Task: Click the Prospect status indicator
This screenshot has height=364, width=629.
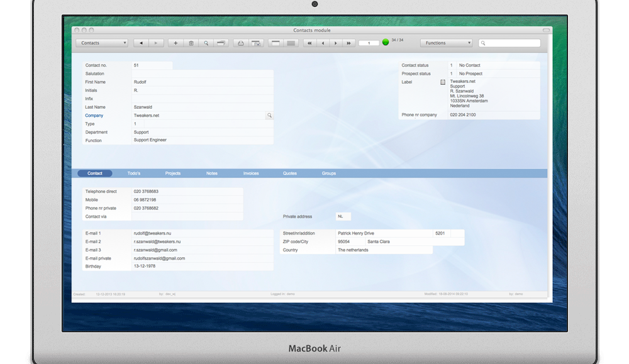Action: pyautogui.click(x=451, y=73)
